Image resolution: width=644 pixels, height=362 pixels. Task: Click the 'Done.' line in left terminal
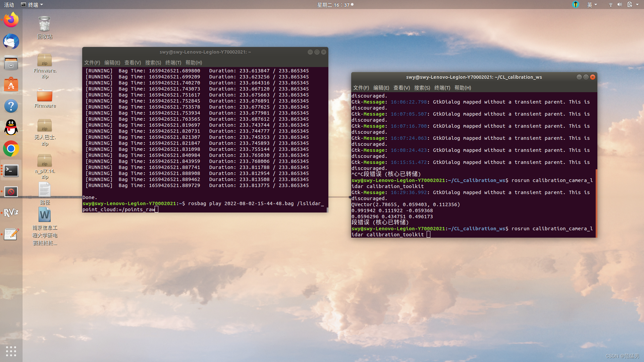[90, 197]
